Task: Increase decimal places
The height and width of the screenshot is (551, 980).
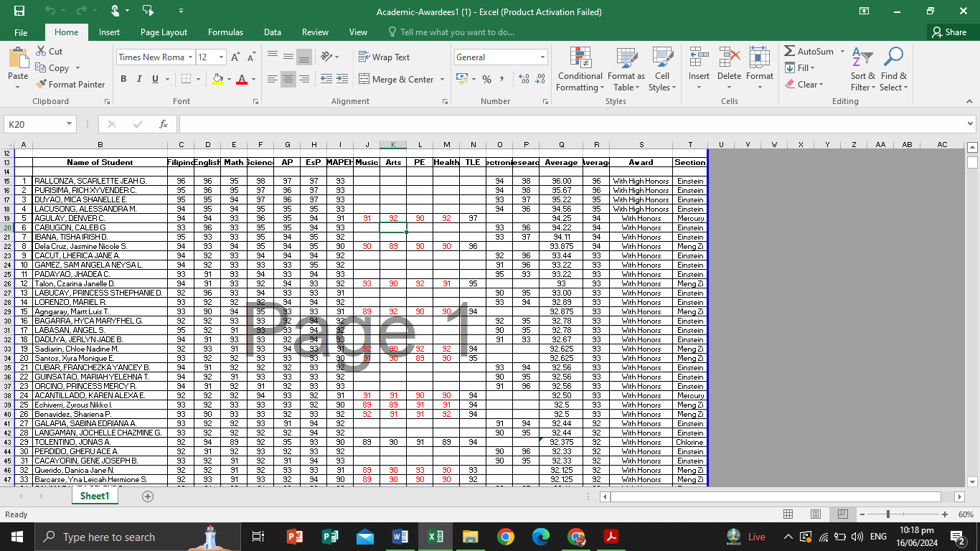Action: point(524,79)
